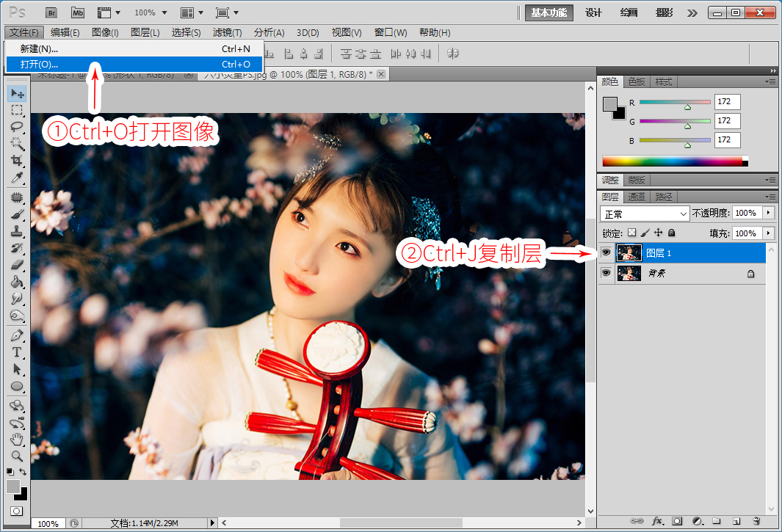Switch workspace to 基本功能
The image size is (782, 532).
[549, 12]
